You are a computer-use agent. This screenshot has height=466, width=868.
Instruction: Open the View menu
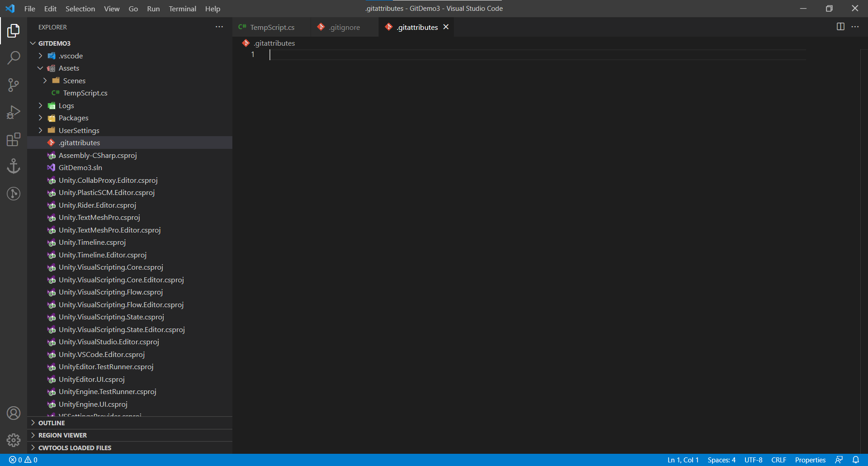click(x=112, y=9)
